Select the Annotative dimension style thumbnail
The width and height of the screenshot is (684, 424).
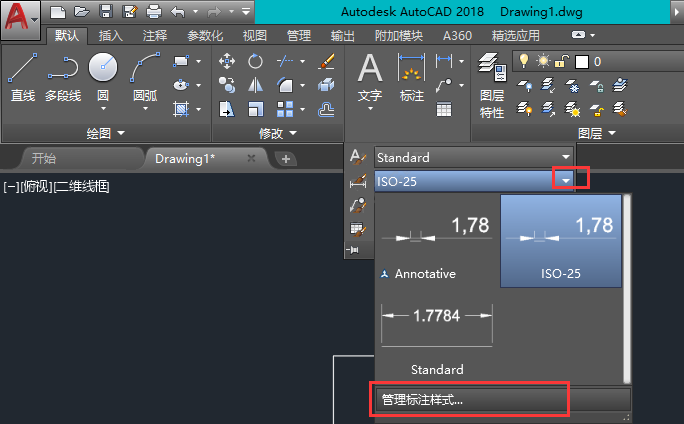click(x=437, y=241)
